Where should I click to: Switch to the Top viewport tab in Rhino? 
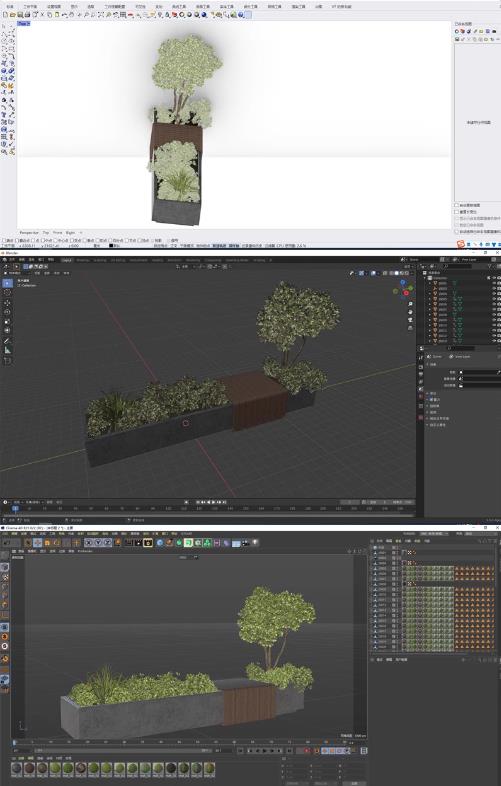pyautogui.click(x=46, y=233)
